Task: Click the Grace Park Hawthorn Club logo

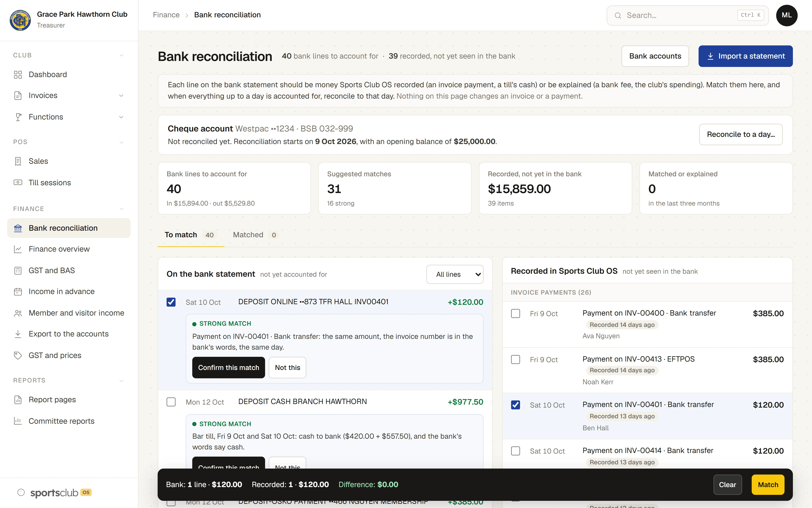Action: click(20, 20)
